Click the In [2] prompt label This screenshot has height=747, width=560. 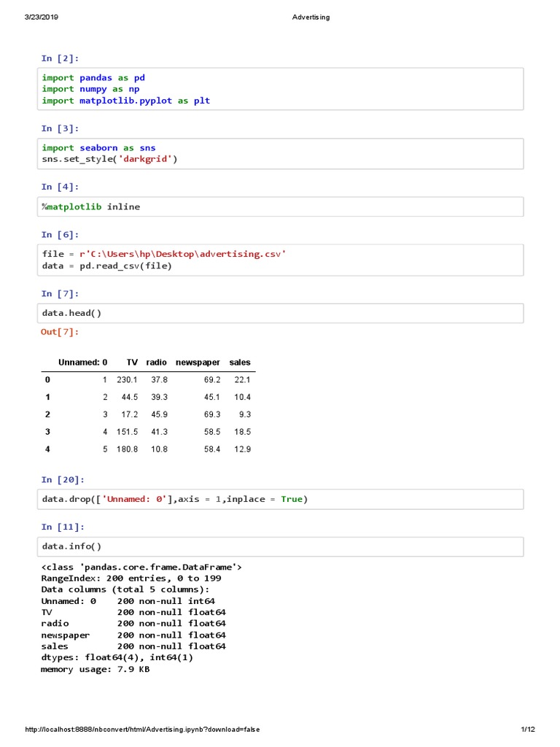click(x=60, y=58)
